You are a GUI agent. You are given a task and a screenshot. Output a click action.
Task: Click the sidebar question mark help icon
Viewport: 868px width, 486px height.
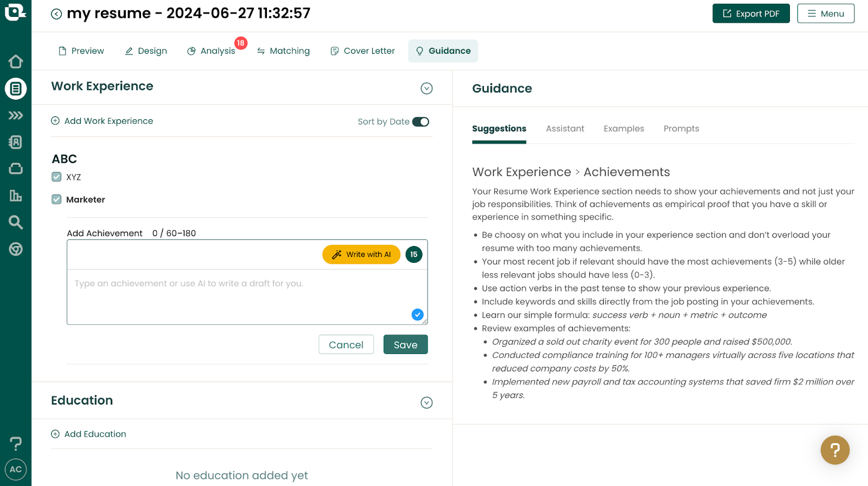(x=16, y=443)
